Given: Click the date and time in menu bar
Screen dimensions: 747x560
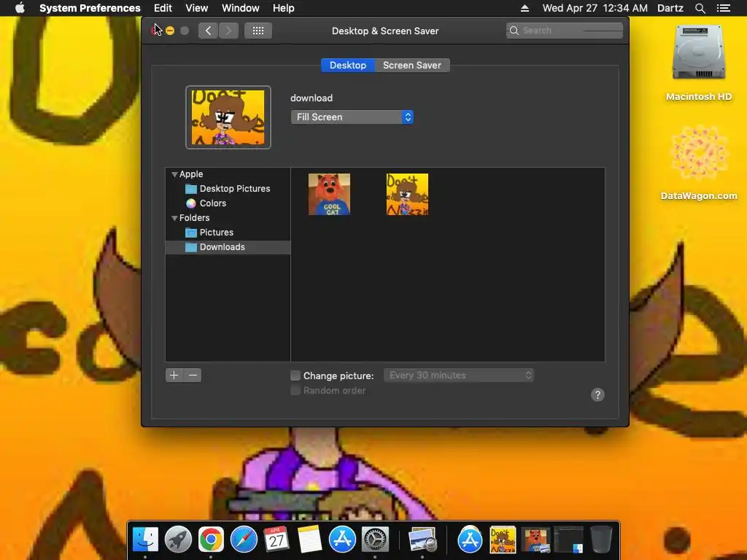Looking at the screenshot, I should [x=595, y=8].
